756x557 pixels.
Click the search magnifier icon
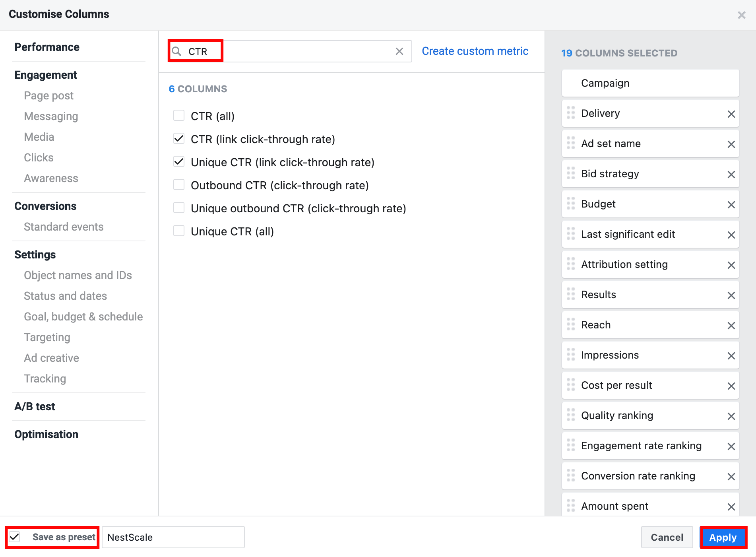[x=177, y=51]
